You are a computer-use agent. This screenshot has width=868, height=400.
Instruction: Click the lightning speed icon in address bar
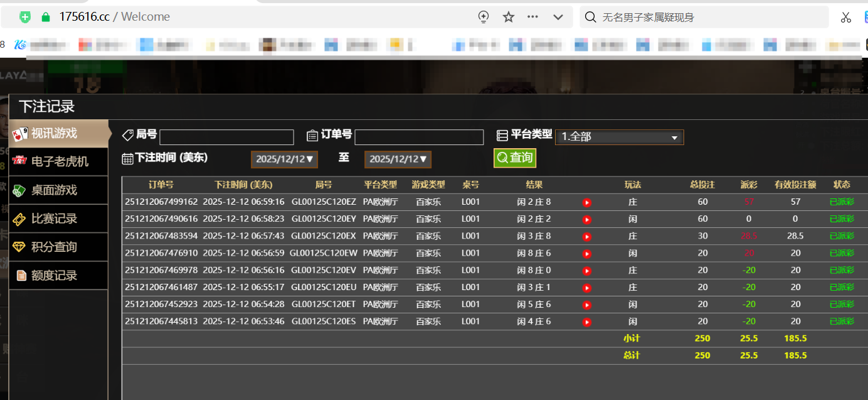[484, 17]
